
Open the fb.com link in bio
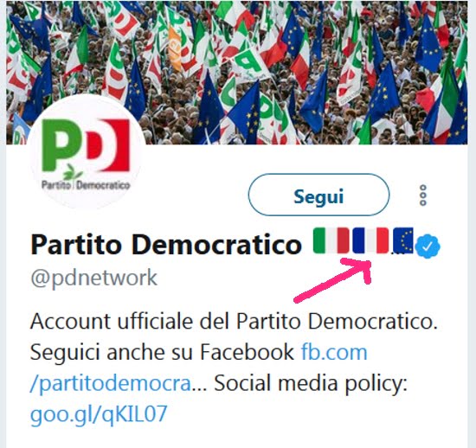point(334,352)
